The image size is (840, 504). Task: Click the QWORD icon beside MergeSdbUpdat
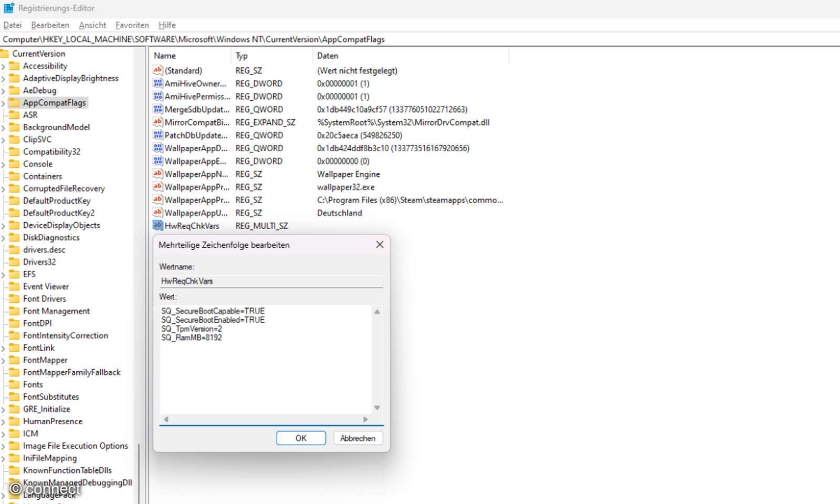tap(157, 109)
